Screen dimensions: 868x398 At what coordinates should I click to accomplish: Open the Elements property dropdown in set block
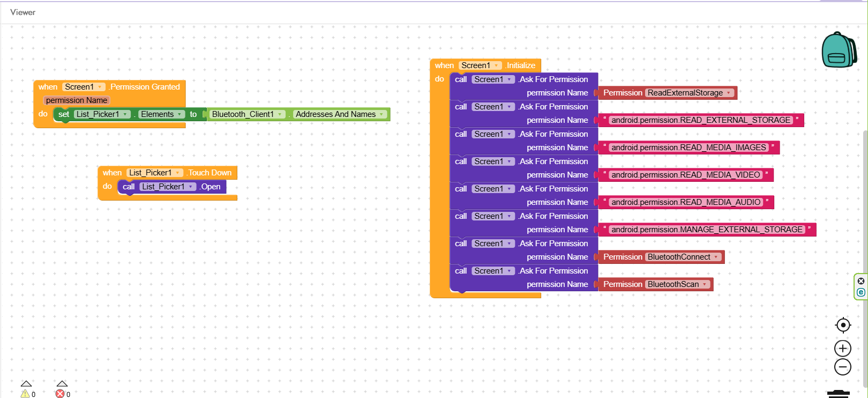point(179,114)
